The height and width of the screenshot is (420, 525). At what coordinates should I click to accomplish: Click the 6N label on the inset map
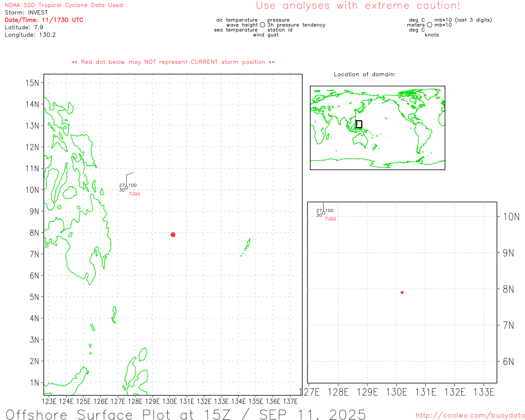coord(508,362)
